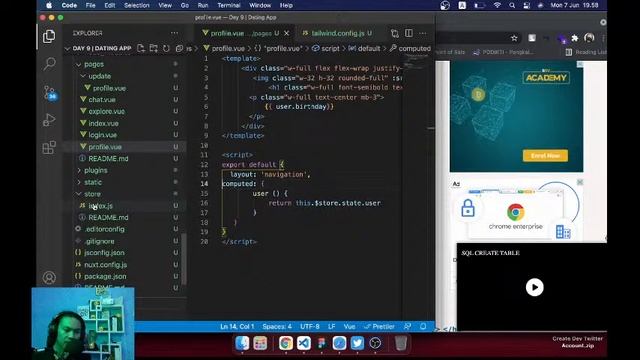Open Twitter app from the Dock
Screen dimensions: 640x360
pos(357,343)
